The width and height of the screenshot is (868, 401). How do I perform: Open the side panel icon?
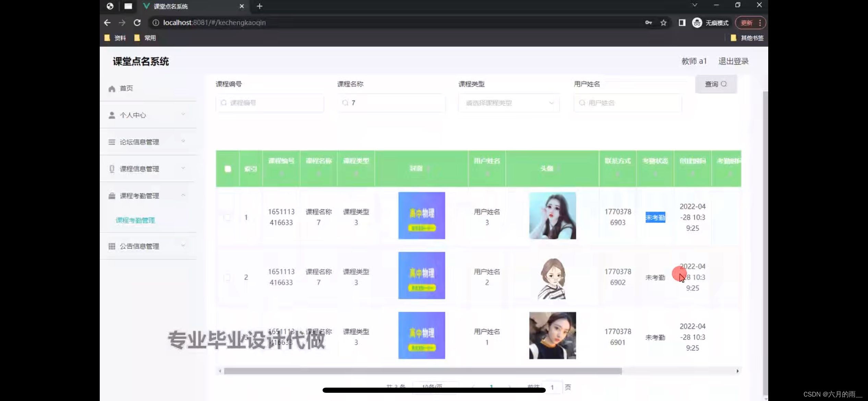click(682, 23)
